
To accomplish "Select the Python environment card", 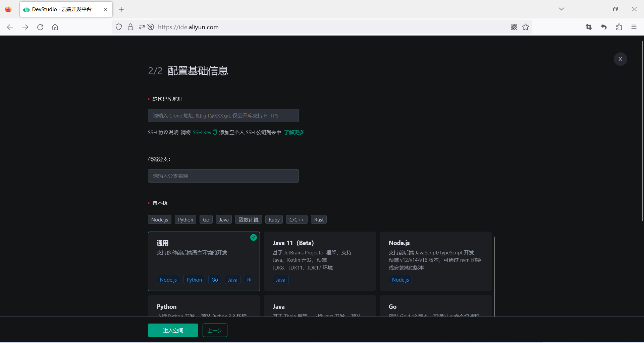I will pyautogui.click(x=204, y=306).
